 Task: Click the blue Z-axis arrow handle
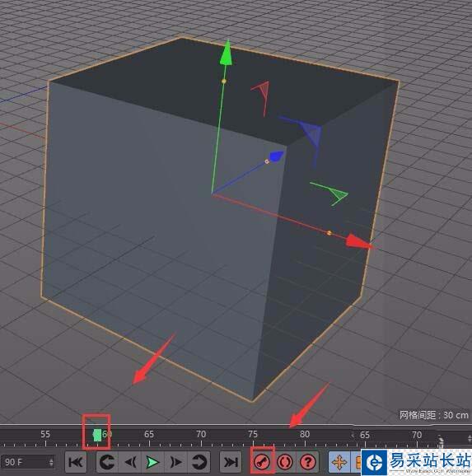click(x=277, y=156)
